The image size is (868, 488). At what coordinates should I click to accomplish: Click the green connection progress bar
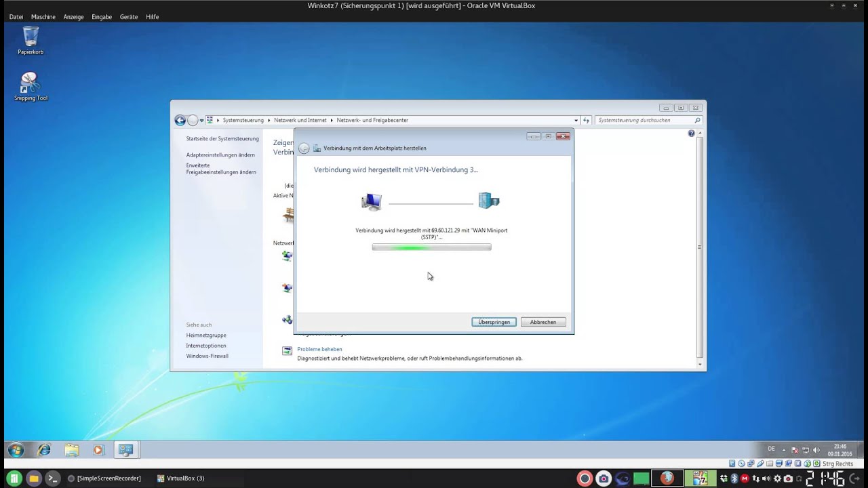click(431, 247)
